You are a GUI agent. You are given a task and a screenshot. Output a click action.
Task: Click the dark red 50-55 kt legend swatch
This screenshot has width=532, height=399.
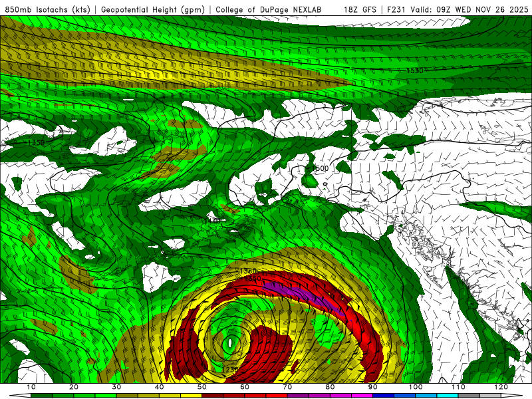tap(212, 396)
